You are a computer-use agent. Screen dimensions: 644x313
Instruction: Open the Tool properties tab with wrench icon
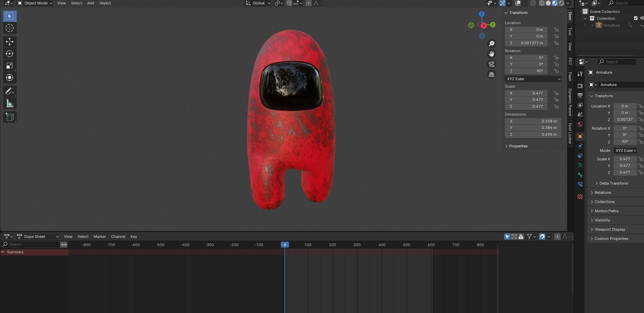point(580,74)
